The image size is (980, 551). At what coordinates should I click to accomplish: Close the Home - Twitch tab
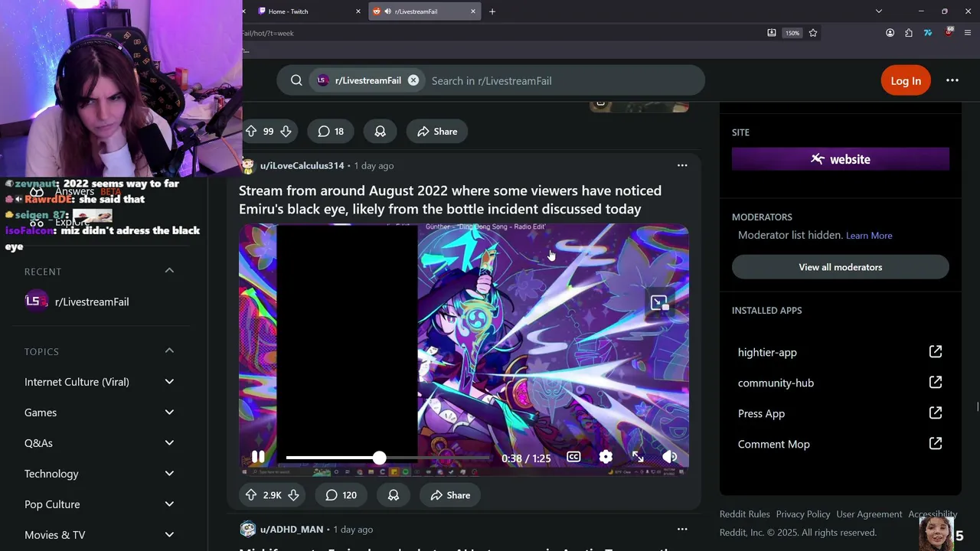[358, 11]
